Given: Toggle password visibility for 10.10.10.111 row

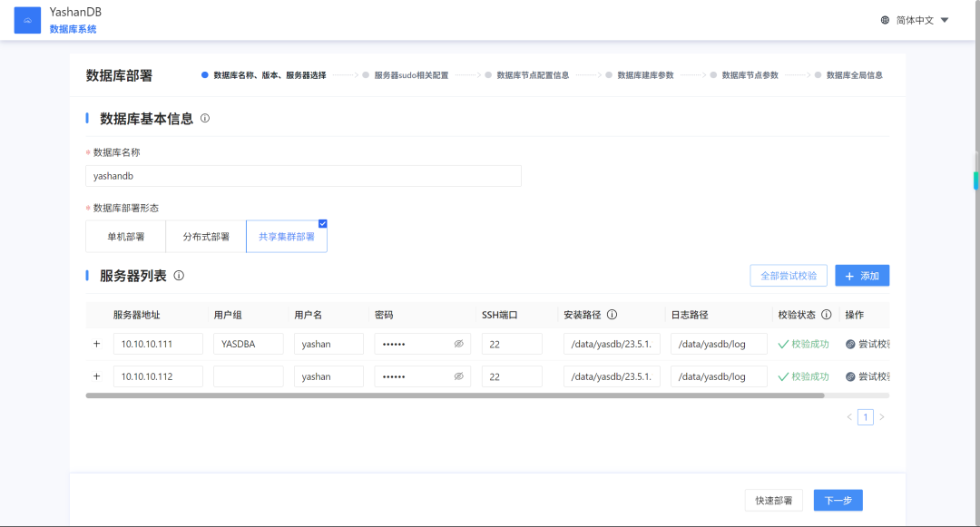Looking at the screenshot, I should pyautogui.click(x=459, y=344).
